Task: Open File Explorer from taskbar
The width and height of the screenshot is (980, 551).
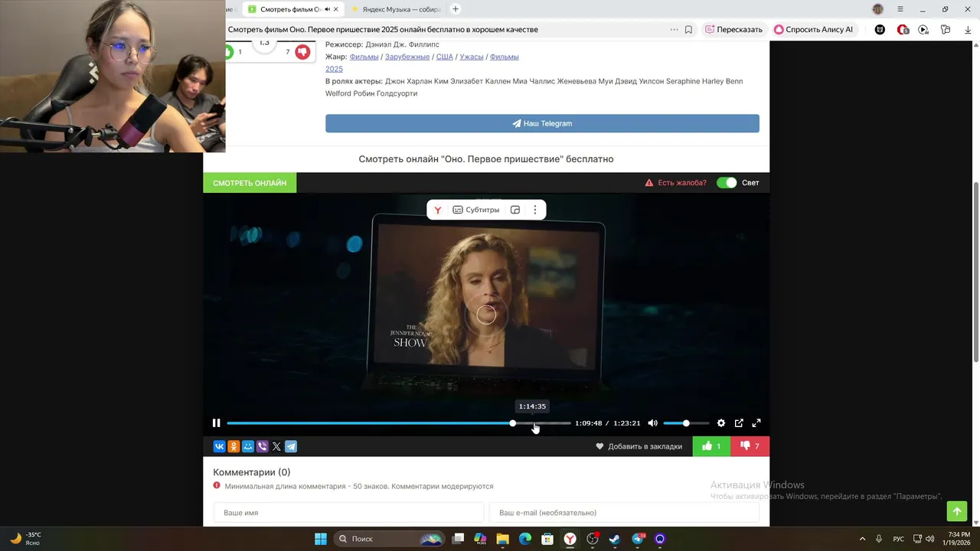Action: coord(502,539)
